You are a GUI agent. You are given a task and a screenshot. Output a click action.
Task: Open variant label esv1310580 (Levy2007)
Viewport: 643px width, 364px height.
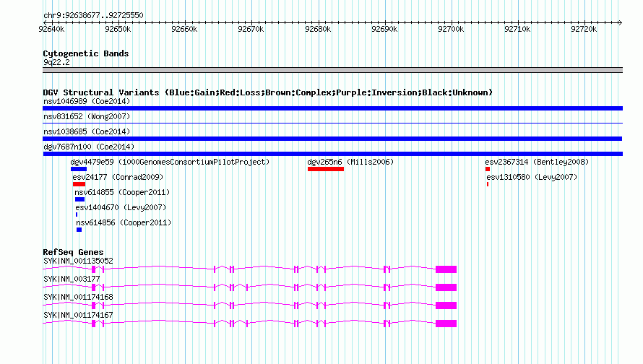[x=532, y=177]
